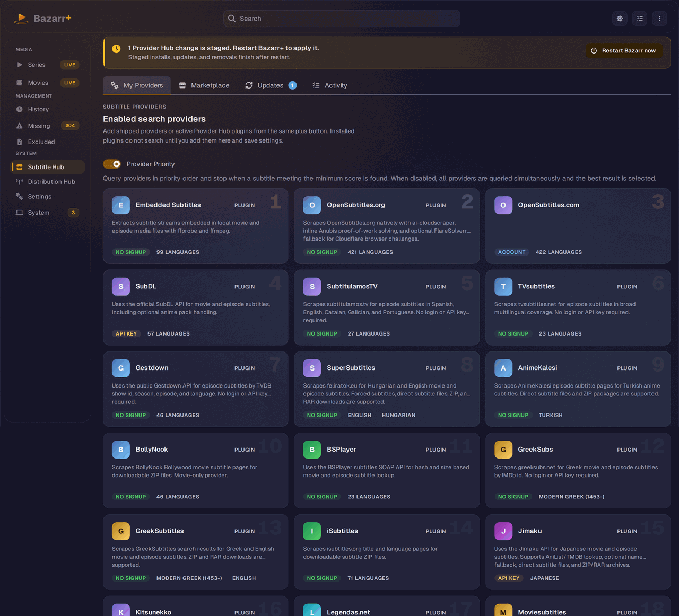Click the Excluded file icon in sidebar
Screen dimensions: 679x616
pos(20,142)
